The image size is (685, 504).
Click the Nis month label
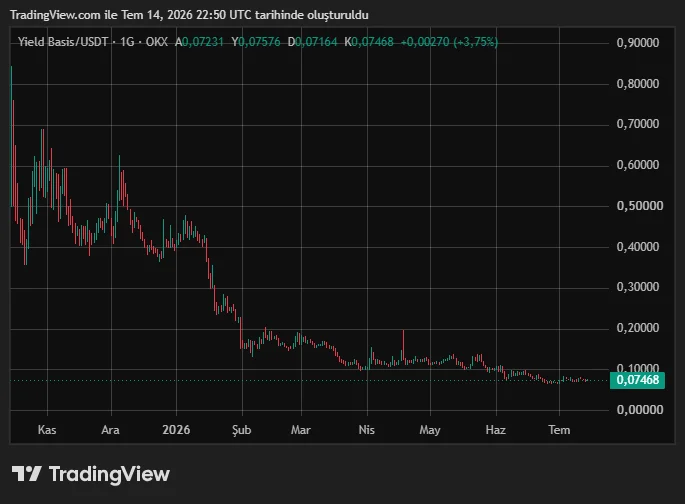point(367,430)
